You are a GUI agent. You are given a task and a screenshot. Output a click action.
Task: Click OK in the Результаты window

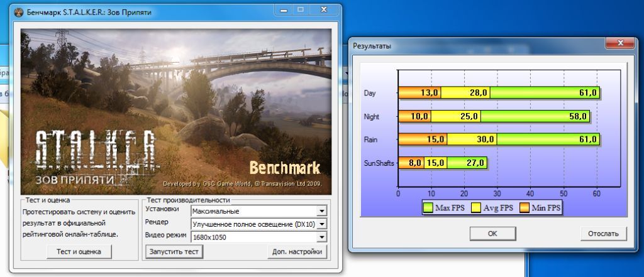pyautogui.click(x=493, y=234)
